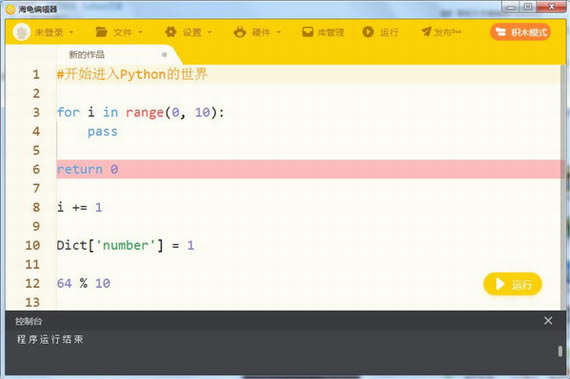Click the 发布 paper plane icon
The width and height of the screenshot is (570, 379).
tap(426, 32)
